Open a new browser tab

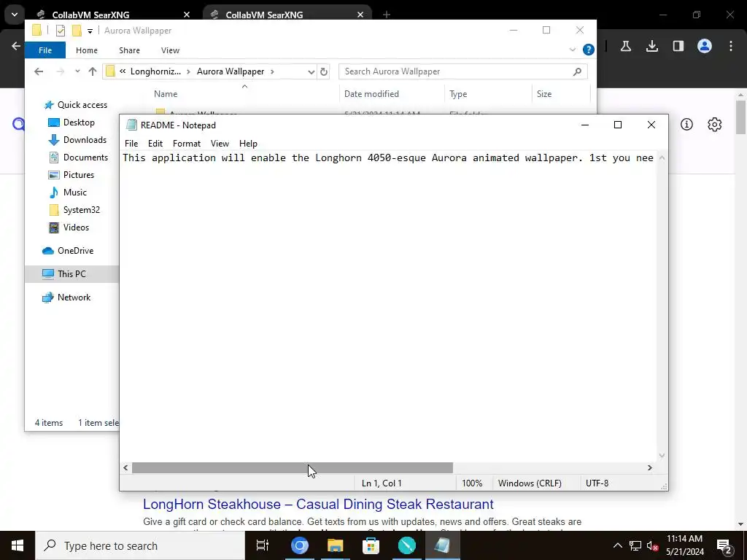pos(387,15)
